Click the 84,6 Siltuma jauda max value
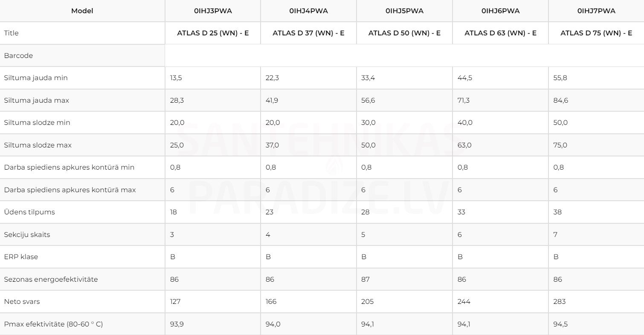 tap(560, 101)
